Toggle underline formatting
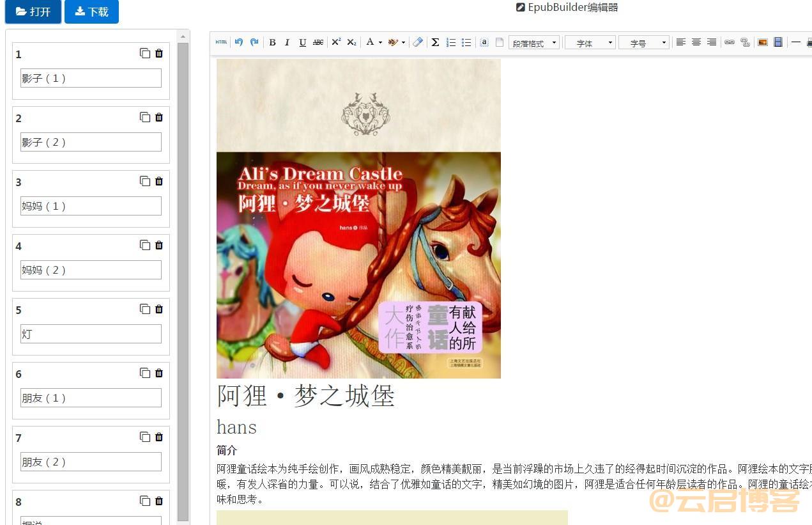The height and width of the screenshot is (525, 812). [x=302, y=42]
